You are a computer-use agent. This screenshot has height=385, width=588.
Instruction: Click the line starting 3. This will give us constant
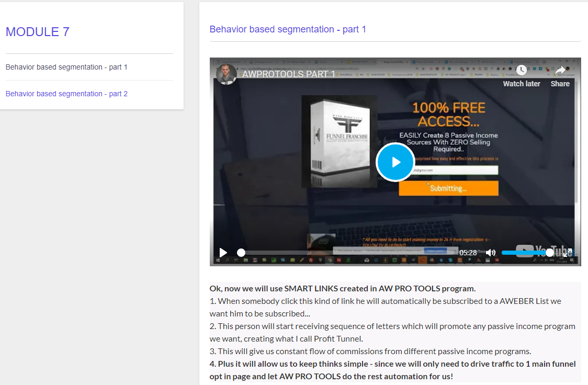coord(370,352)
